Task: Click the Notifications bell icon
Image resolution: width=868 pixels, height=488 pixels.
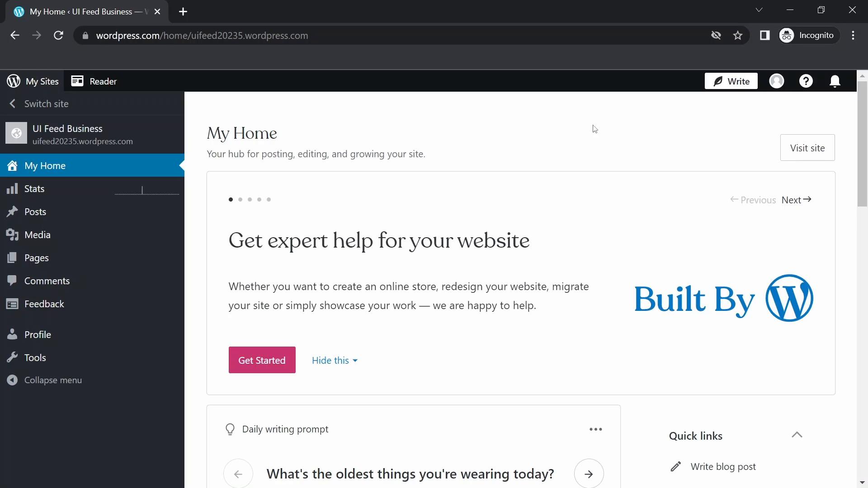Action: 835,81
